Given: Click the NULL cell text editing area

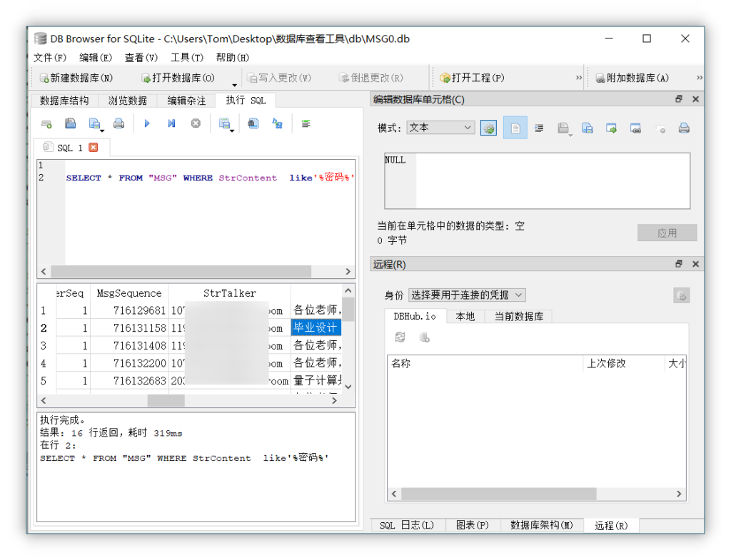Looking at the screenshot, I should point(537,180).
